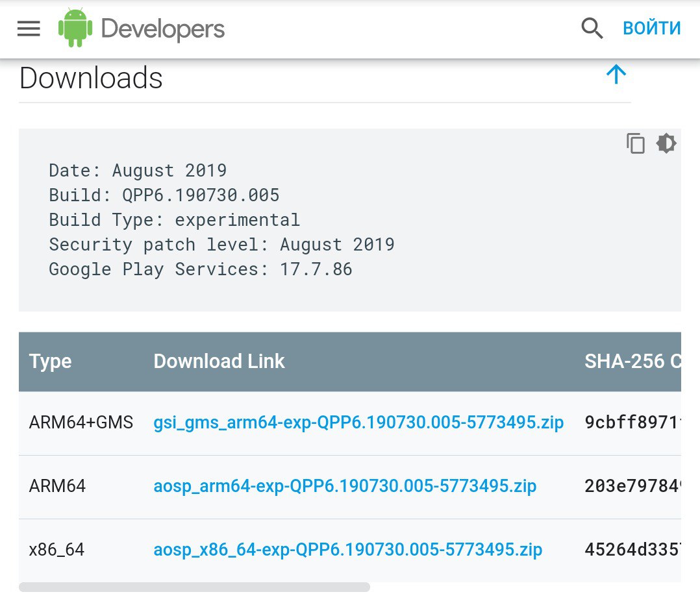Click the ВОЙТИ sign-in link
The image size is (700, 603).
tap(651, 28)
